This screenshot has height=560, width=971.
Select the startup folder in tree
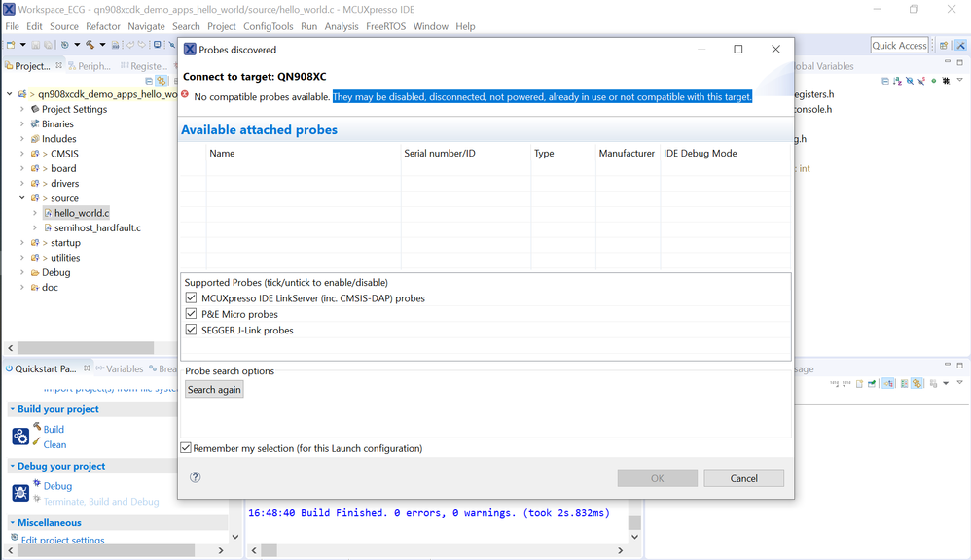coord(65,242)
